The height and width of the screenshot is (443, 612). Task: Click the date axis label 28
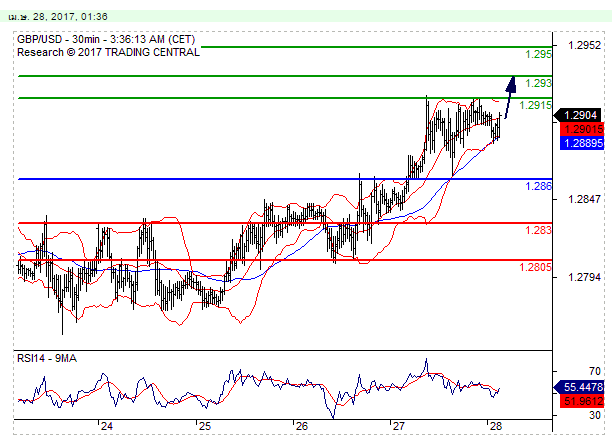496,426
